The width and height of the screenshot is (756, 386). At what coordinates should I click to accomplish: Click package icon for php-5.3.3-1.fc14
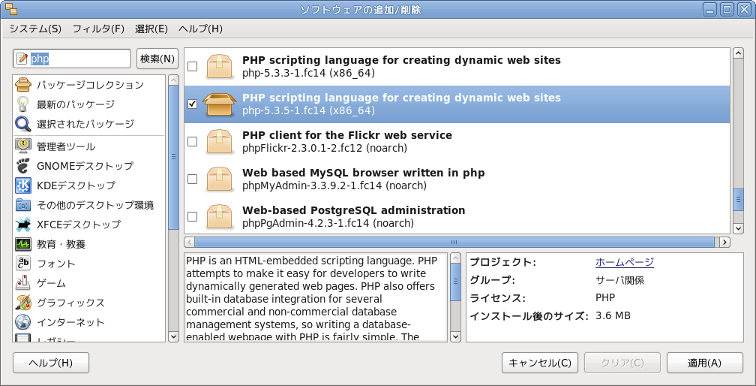tap(220, 67)
